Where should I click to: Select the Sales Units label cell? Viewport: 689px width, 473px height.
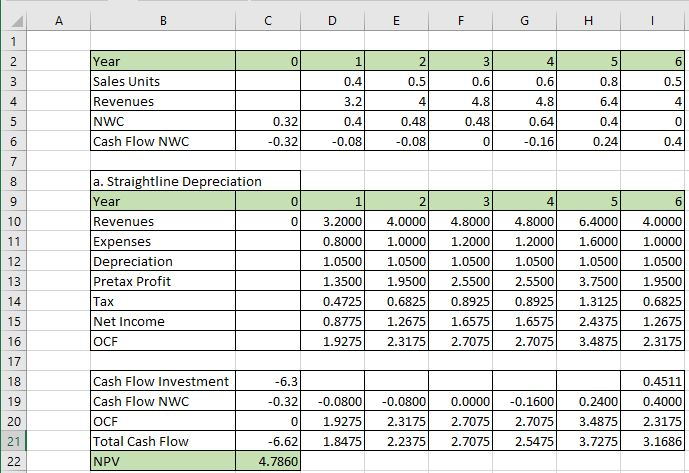[161, 81]
